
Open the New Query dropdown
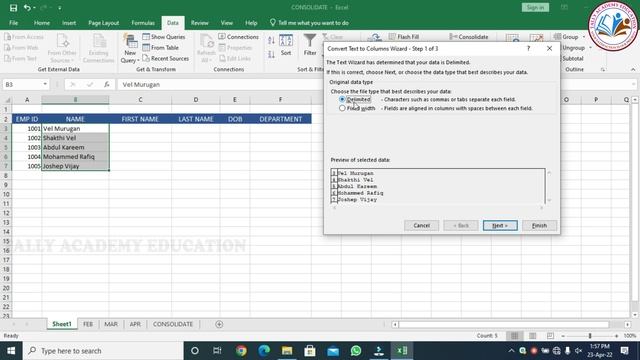click(x=130, y=49)
